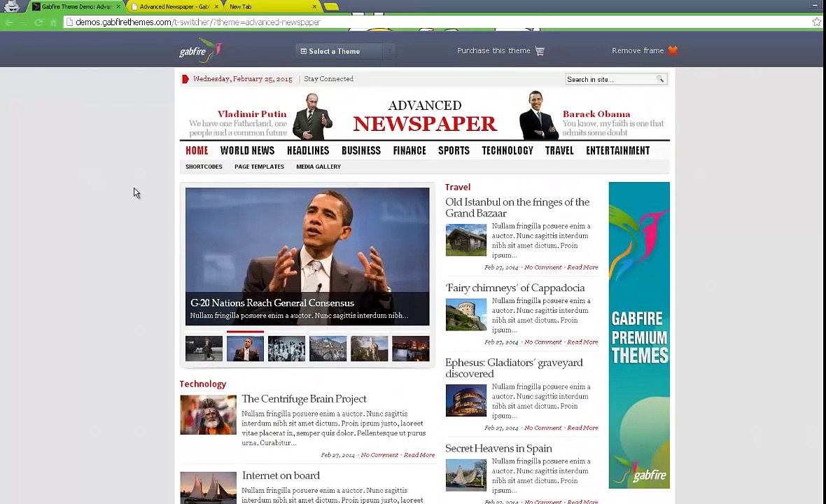Click Read More under Old Istanbul article
The width and height of the screenshot is (826, 504).
[582, 267]
